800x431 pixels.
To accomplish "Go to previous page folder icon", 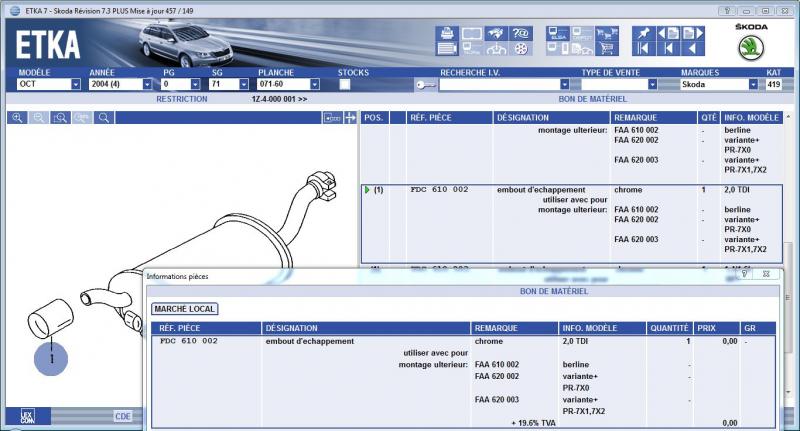I will tap(668, 33).
